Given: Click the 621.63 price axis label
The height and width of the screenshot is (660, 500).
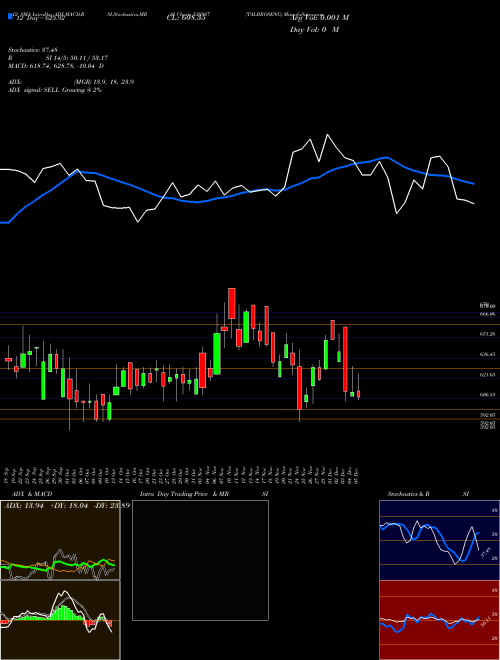Looking at the screenshot, I should click(487, 374).
